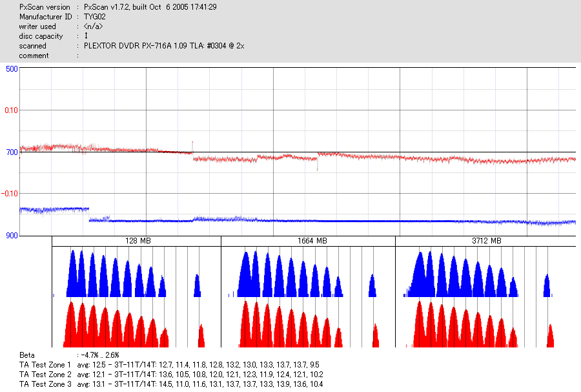Select the 1664 MB zone header

pos(312,241)
